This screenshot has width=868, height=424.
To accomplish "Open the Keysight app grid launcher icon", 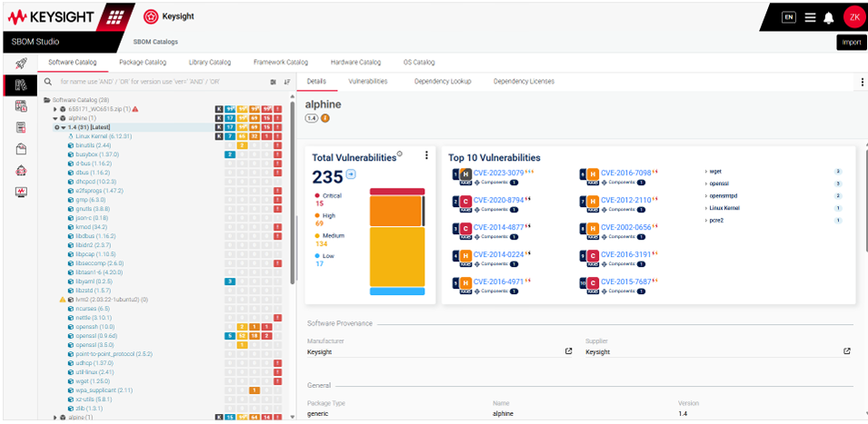I will 115,16.
